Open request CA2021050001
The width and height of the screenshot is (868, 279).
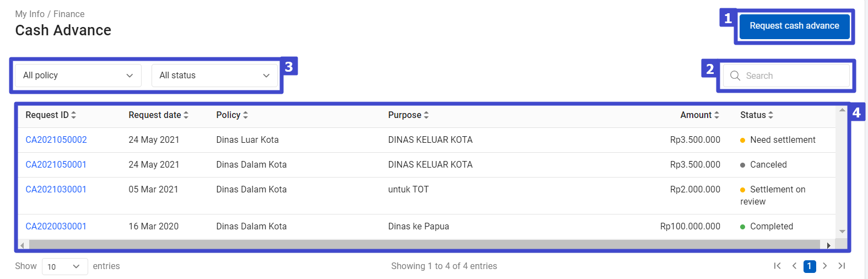point(56,164)
